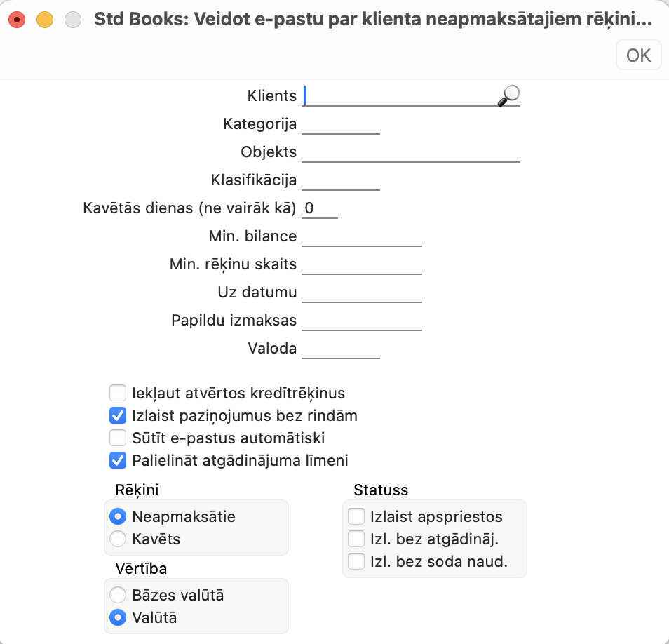Focus the Objekts text field
669x644 pixels.
click(x=411, y=152)
